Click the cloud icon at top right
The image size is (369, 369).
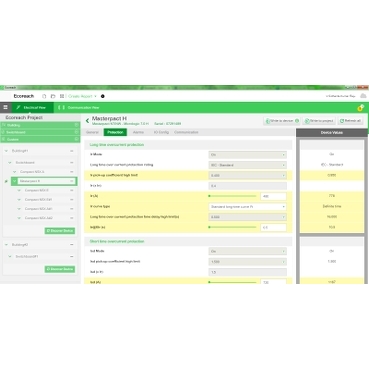[x=363, y=96]
